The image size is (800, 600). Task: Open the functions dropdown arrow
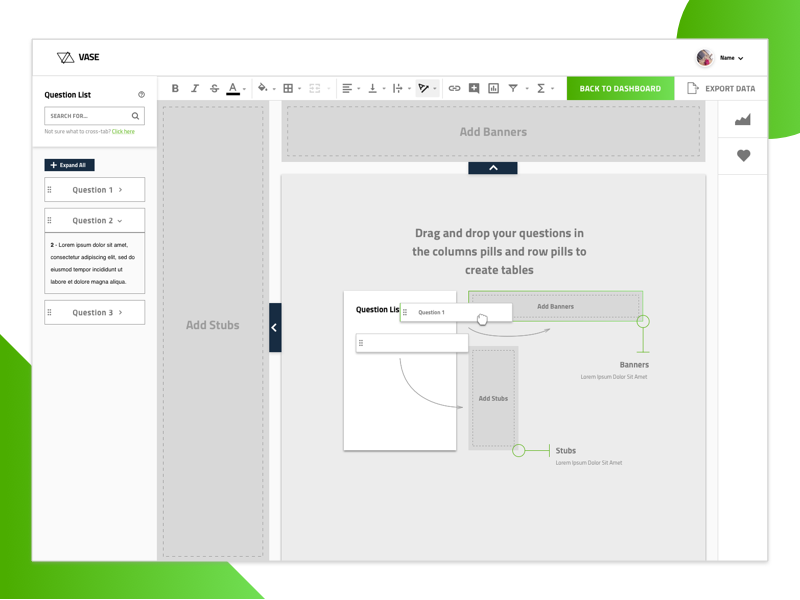553,89
